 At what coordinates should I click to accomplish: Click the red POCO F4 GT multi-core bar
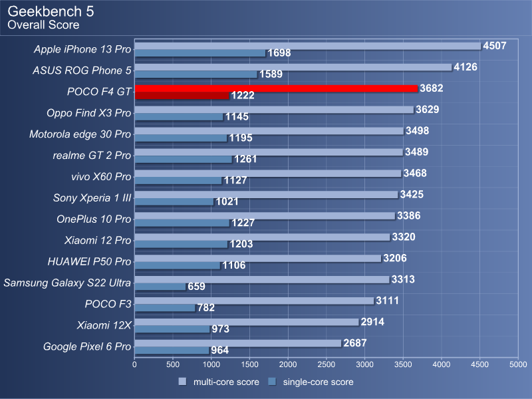tap(276, 88)
